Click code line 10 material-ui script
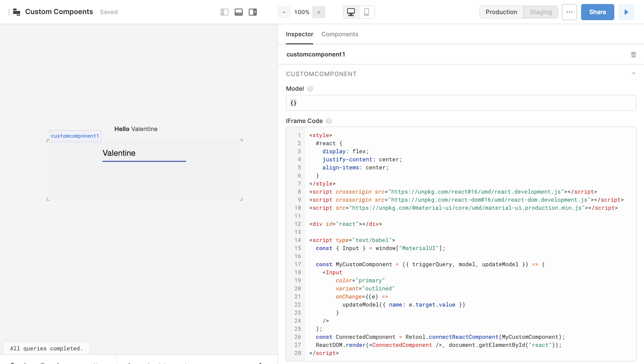This screenshot has width=644, height=364. coord(463,208)
